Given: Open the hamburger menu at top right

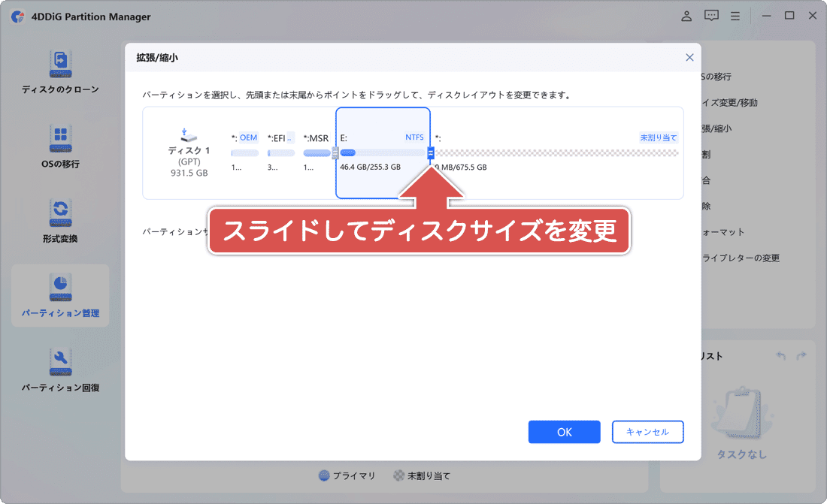Looking at the screenshot, I should point(735,15).
